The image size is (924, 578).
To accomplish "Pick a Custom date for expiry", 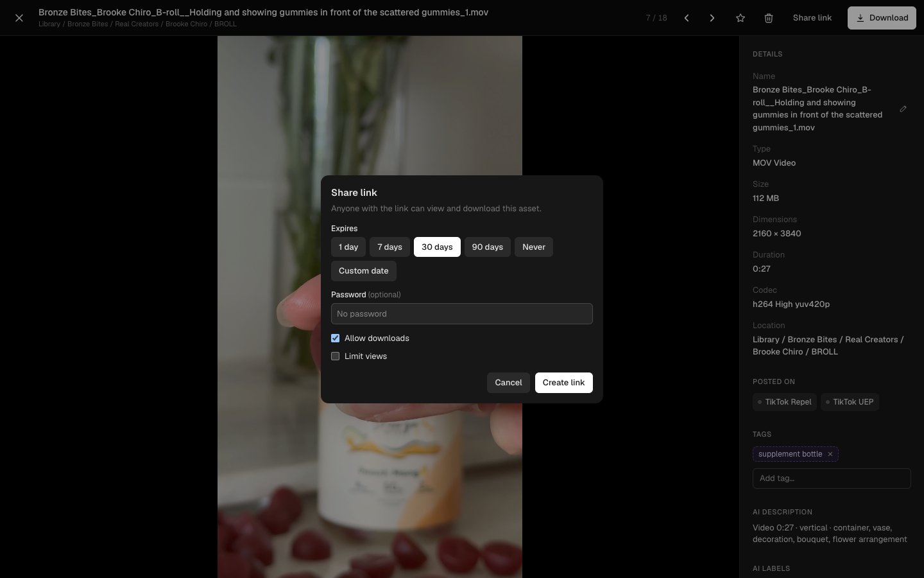I will pyautogui.click(x=364, y=271).
